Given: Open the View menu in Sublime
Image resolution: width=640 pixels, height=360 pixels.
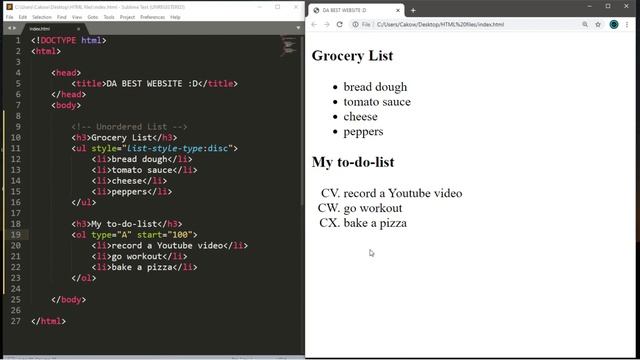Looking at the screenshot, I should pos(77,17).
